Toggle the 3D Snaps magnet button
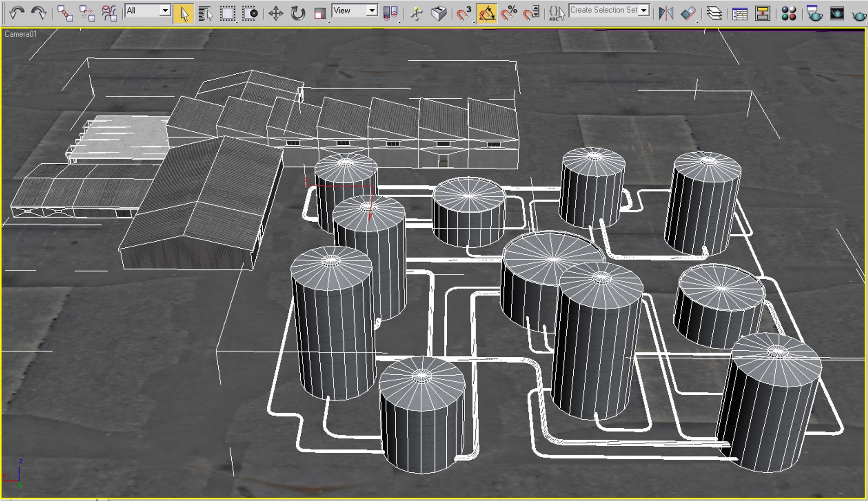Screen dimensions: 868x501 (x=464, y=13)
